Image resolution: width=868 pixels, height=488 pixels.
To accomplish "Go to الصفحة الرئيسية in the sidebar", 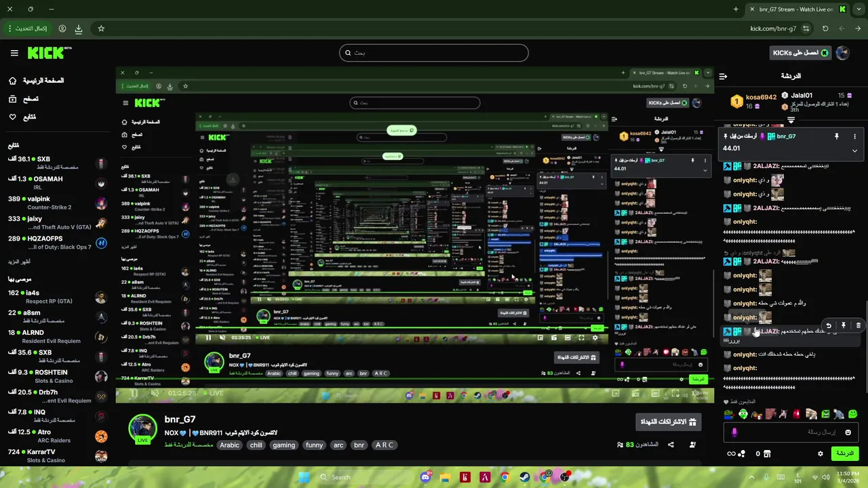I will [x=37, y=81].
